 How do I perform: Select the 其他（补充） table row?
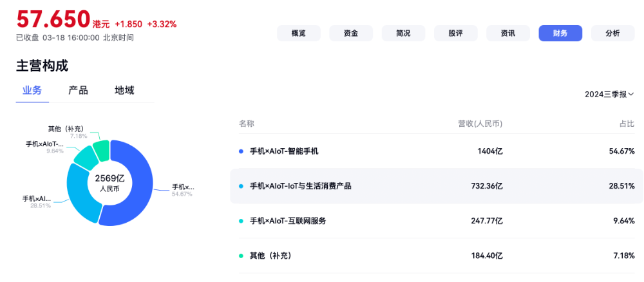437,256
